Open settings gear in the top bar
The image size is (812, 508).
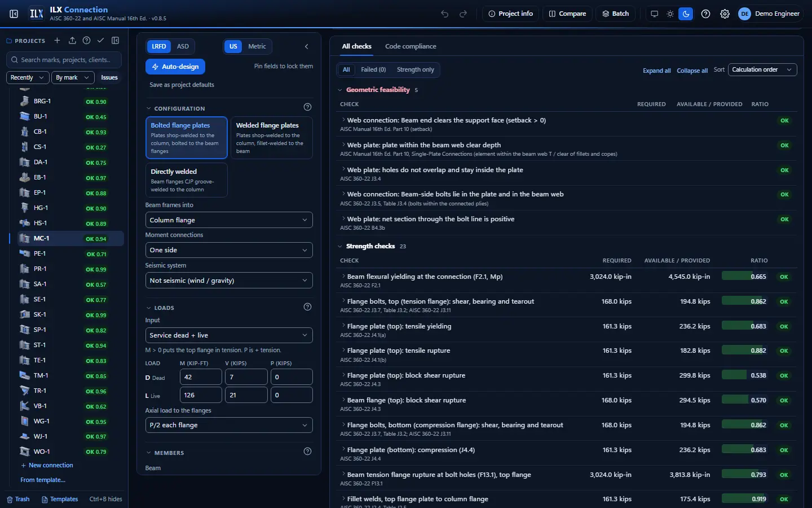(725, 14)
